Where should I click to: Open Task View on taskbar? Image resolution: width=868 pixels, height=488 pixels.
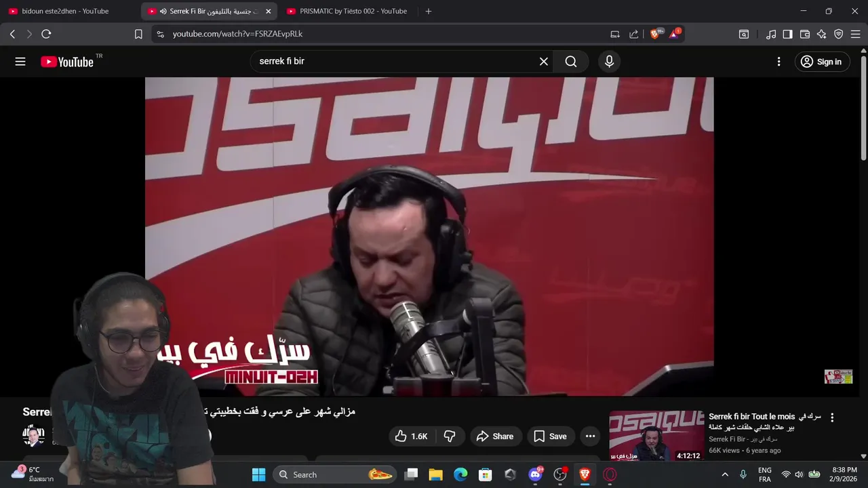pos(412,474)
